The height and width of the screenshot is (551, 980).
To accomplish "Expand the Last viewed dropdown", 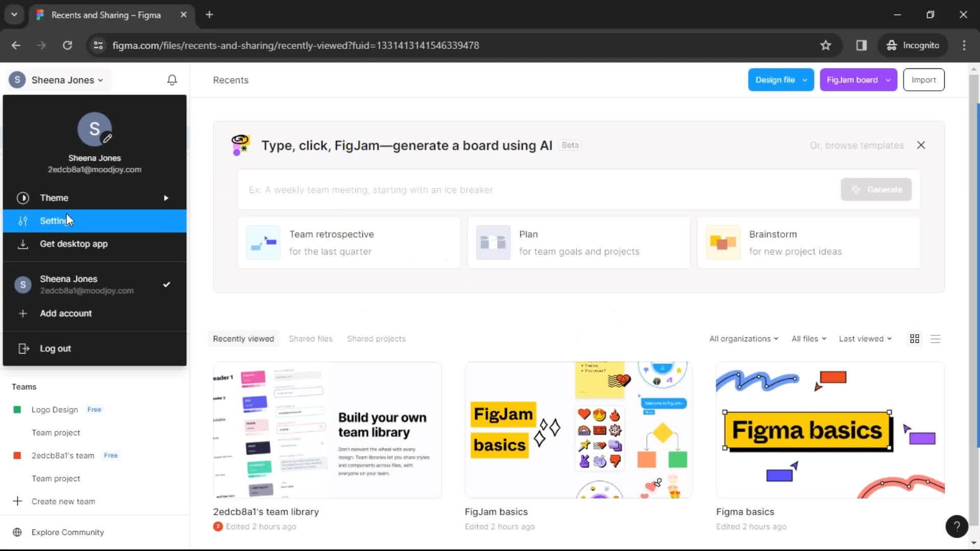I will (x=864, y=338).
